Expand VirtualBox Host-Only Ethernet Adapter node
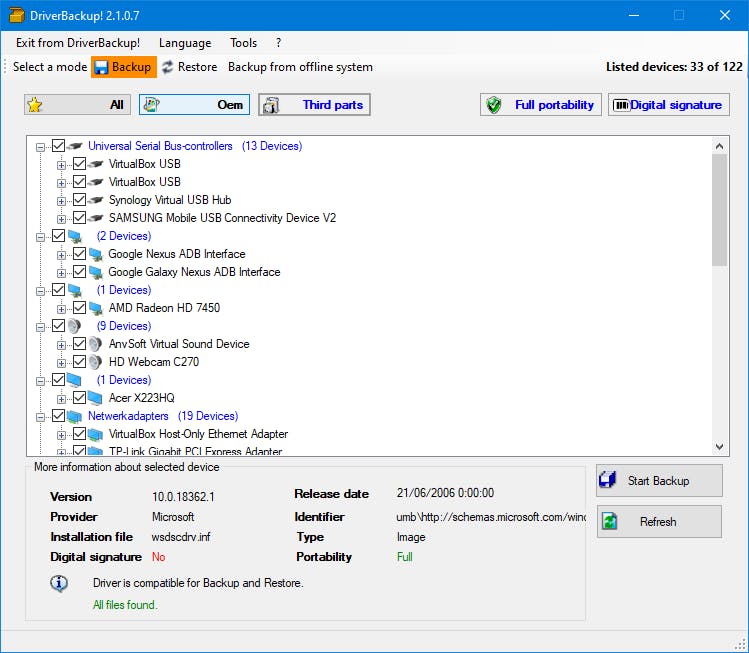This screenshot has width=749, height=653. pyautogui.click(x=61, y=435)
